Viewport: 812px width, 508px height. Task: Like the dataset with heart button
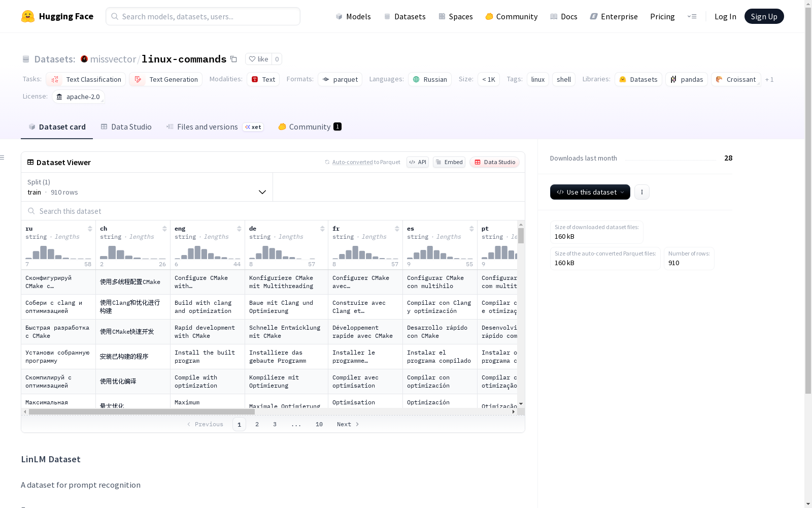[x=258, y=59]
